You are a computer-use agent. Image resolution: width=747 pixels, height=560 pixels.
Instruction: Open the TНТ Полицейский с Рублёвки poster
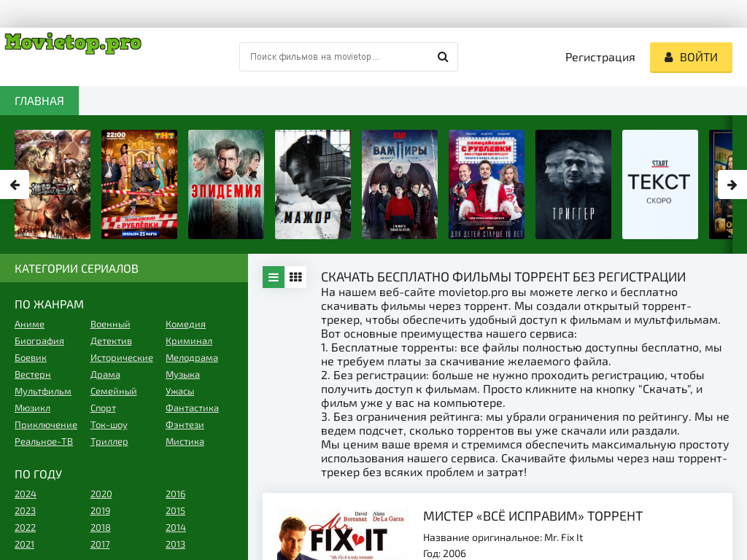139,184
